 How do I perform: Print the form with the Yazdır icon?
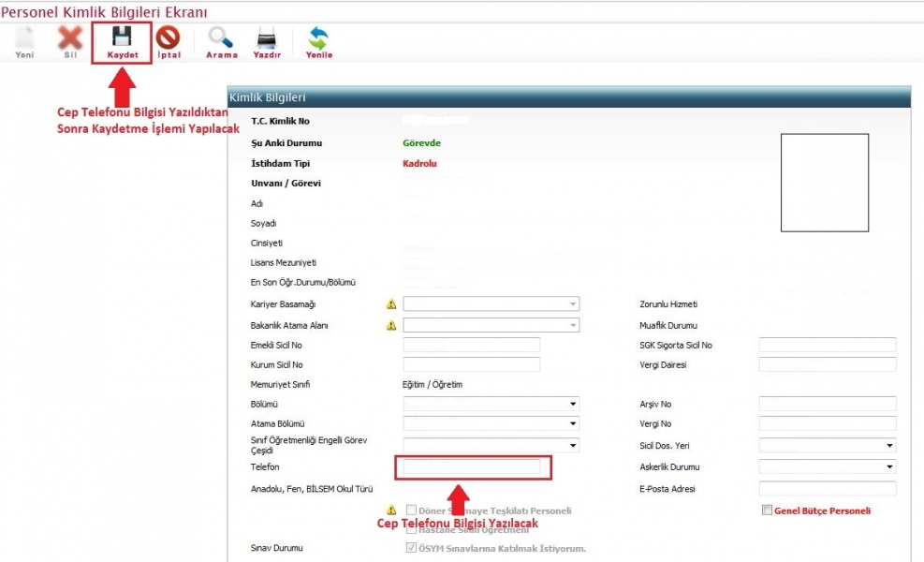point(267,39)
